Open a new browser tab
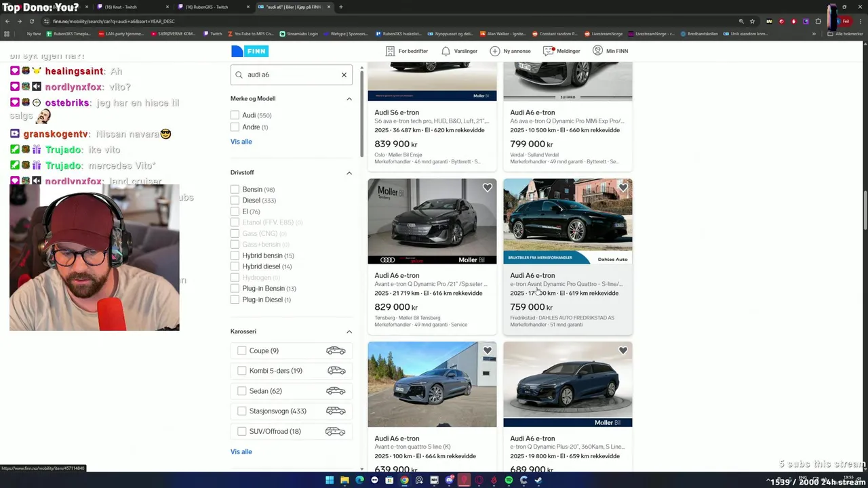Screen dimensions: 868x488 click(340, 7)
